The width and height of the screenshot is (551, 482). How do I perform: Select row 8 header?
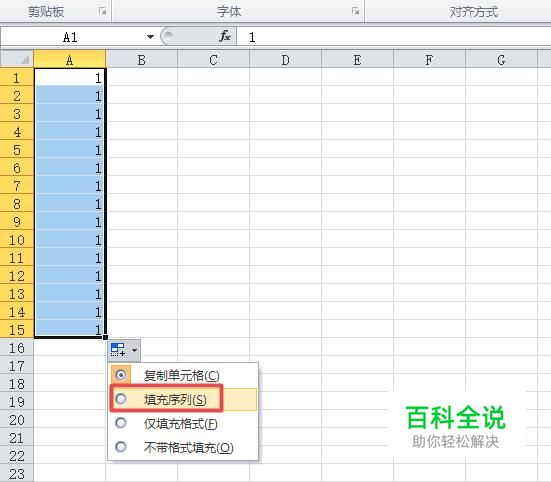tap(17, 204)
